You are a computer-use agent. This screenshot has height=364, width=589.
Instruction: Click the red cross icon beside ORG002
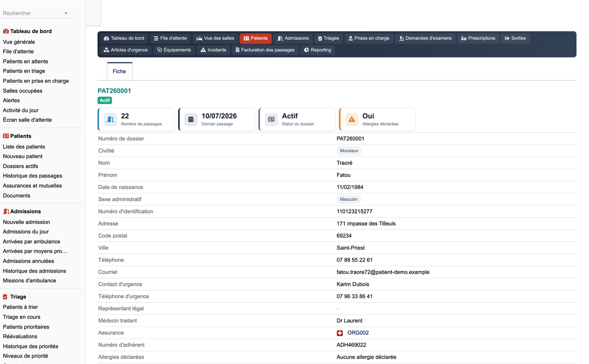tap(340, 333)
